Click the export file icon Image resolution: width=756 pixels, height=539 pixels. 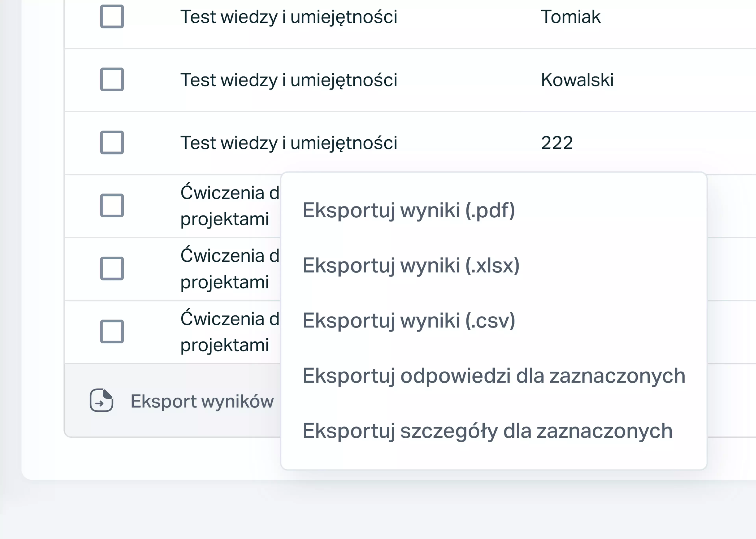(x=102, y=400)
